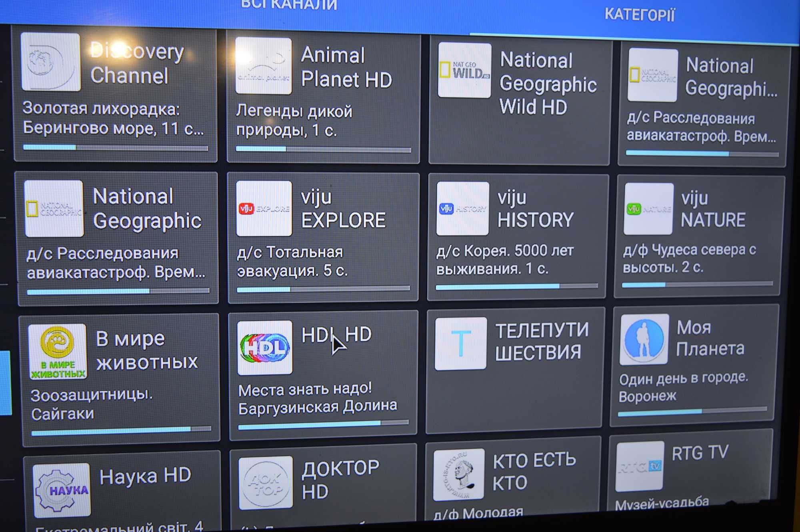800x532 pixels.
Task: Select National Geographic Wild HD channel name
Action: (x=548, y=84)
